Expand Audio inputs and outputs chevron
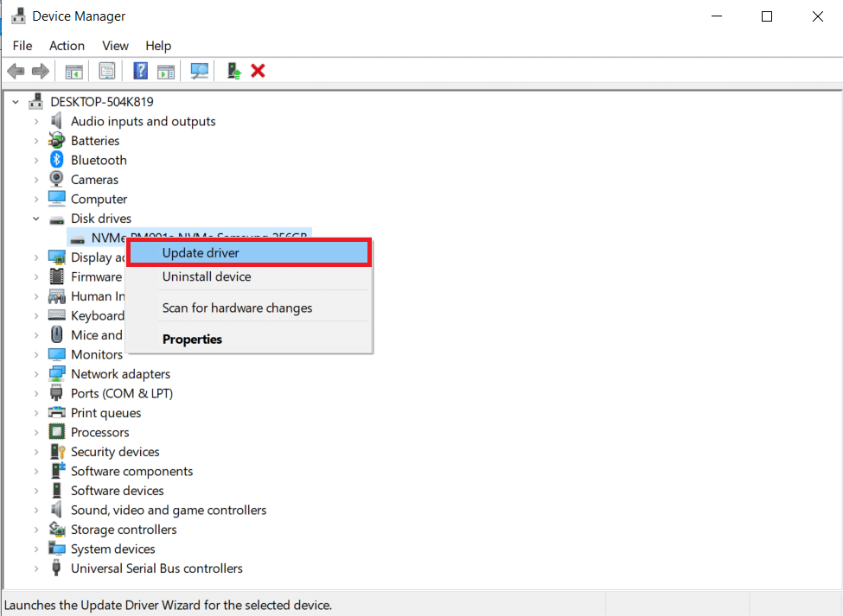Viewport: 843px width, 616px height. [36, 121]
